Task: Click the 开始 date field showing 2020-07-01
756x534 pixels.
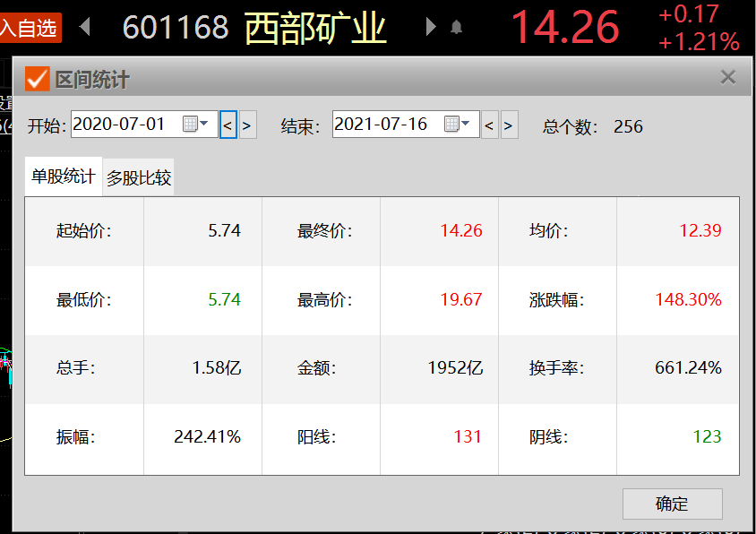Action: click(x=124, y=125)
